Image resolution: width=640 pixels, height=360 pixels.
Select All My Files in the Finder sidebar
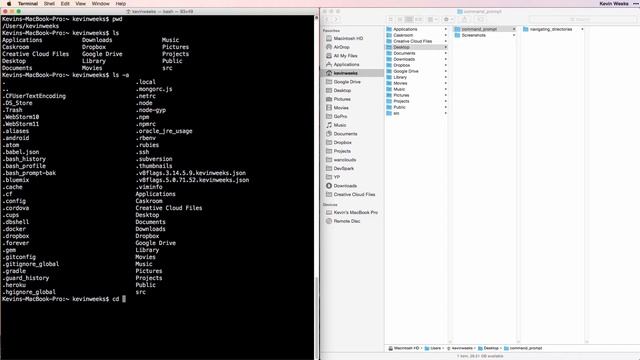click(x=342, y=56)
